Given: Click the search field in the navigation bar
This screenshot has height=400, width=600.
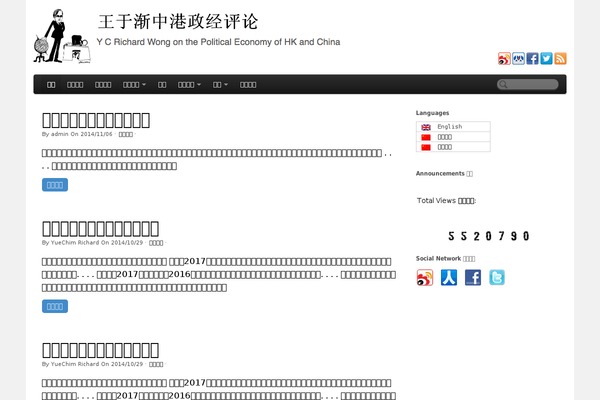Looking at the screenshot, I should pyautogui.click(x=528, y=85).
